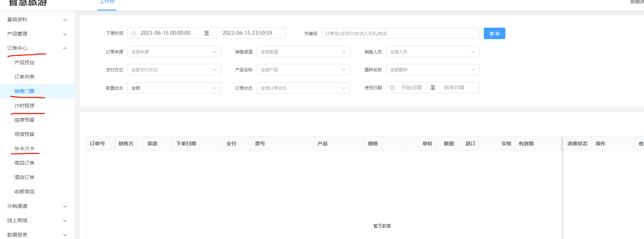Select the 订单状态 dropdown

click(x=303, y=88)
